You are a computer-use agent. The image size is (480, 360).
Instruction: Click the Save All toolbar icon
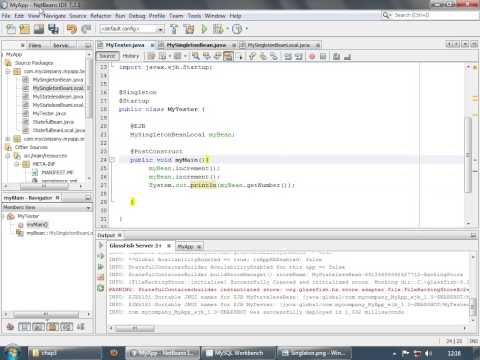53,29
